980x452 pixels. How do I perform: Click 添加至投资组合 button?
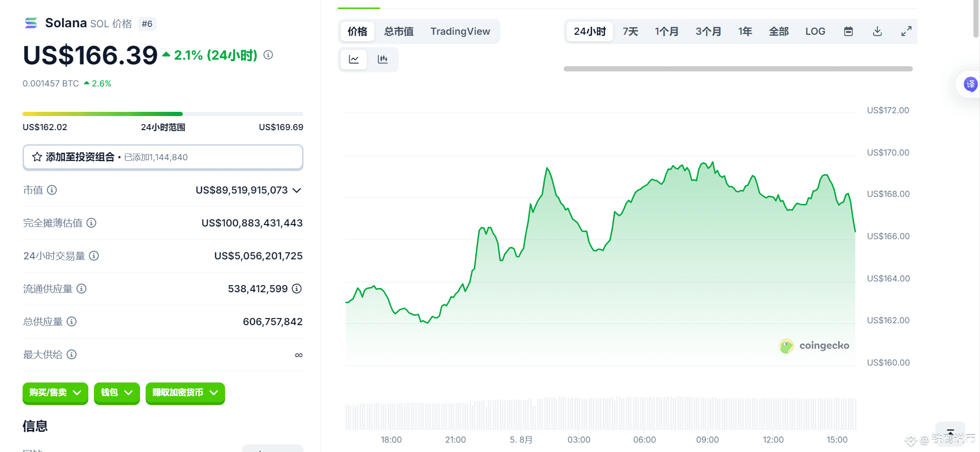click(x=163, y=157)
